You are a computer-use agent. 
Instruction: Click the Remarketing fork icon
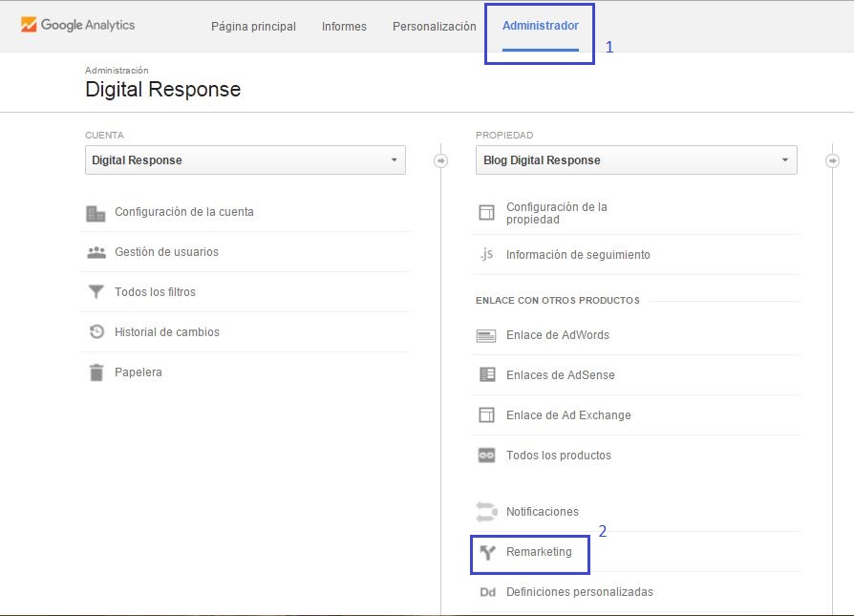pyautogui.click(x=487, y=553)
